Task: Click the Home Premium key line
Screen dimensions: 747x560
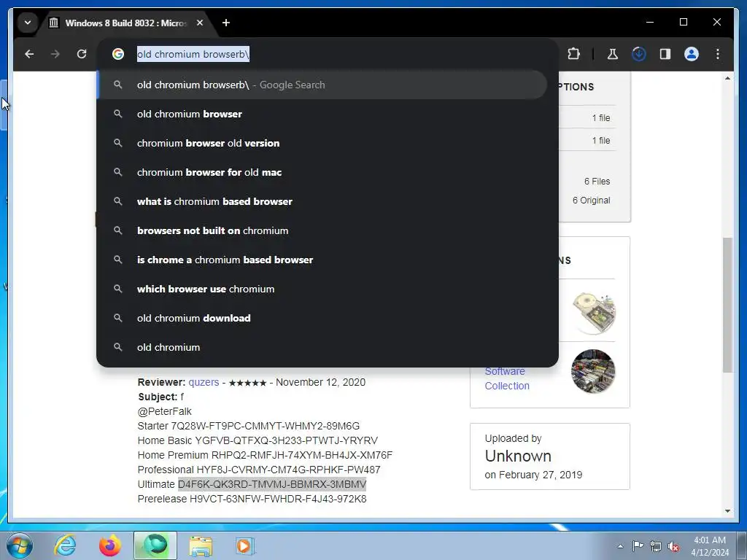Action: click(265, 455)
